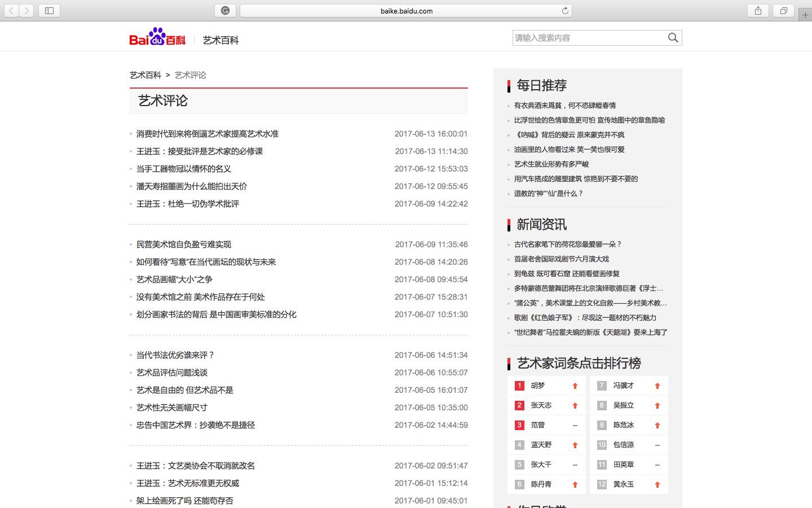The height and width of the screenshot is (508, 812).
Task: Open article 民营美术馆自负盈亏难实现
Action: tap(184, 244)
